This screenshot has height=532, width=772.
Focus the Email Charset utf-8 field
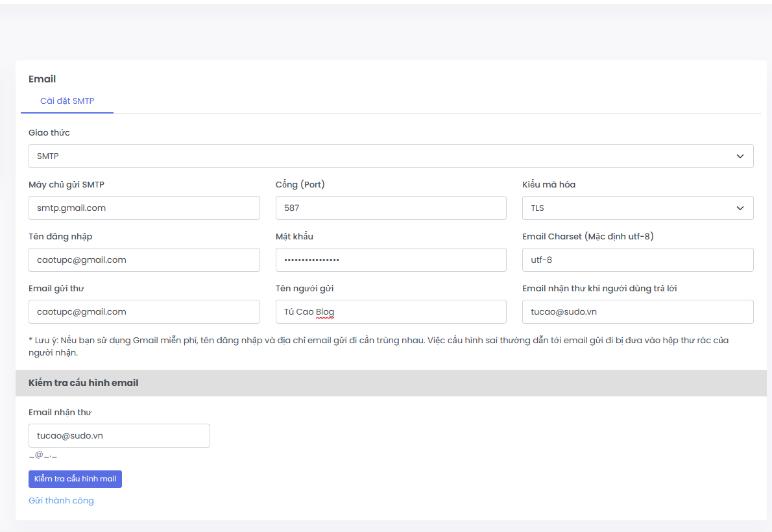pos(638,260)
